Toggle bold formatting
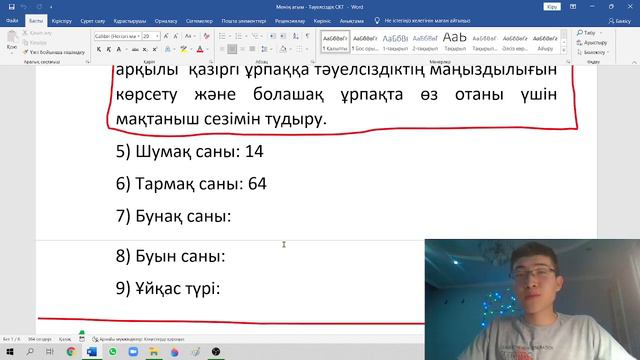 point(99,49)
